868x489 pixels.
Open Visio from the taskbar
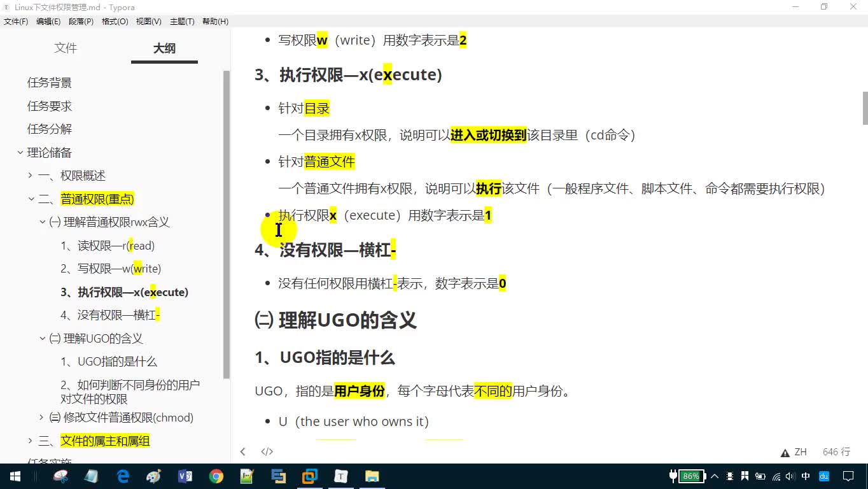pyautogui.click(x=185, y=476)
